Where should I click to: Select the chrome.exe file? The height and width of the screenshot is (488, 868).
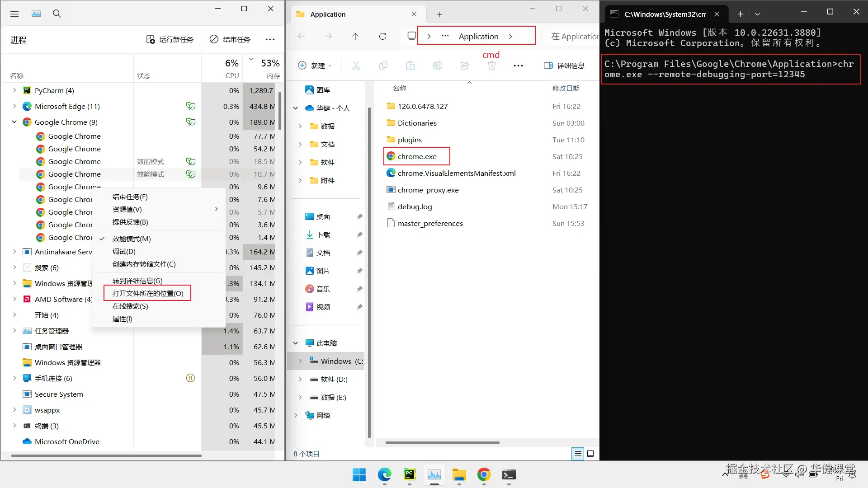coord(417,156)
